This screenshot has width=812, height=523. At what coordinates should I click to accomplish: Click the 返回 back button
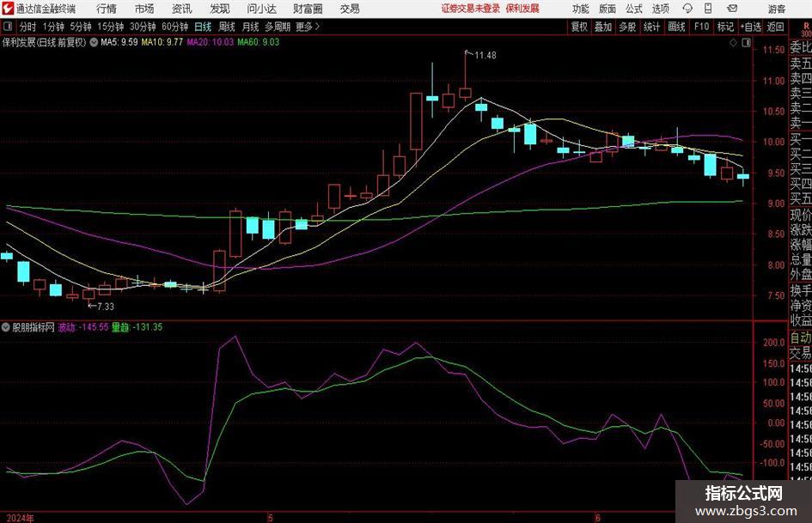(775, 27)
